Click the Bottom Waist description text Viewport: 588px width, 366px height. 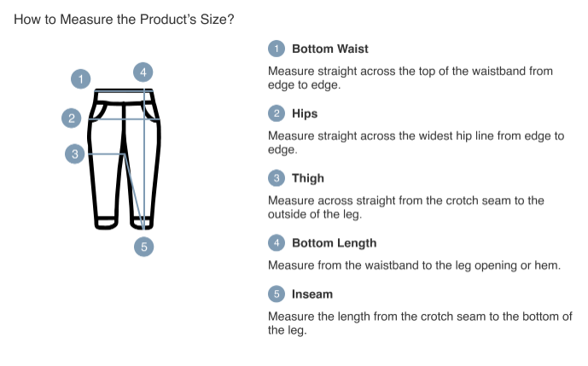pos(410,78)
